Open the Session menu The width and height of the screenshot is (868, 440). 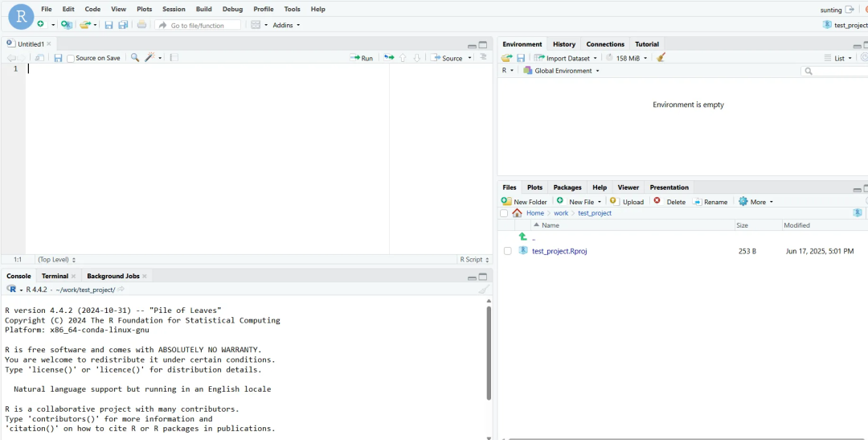click(174, 9)
